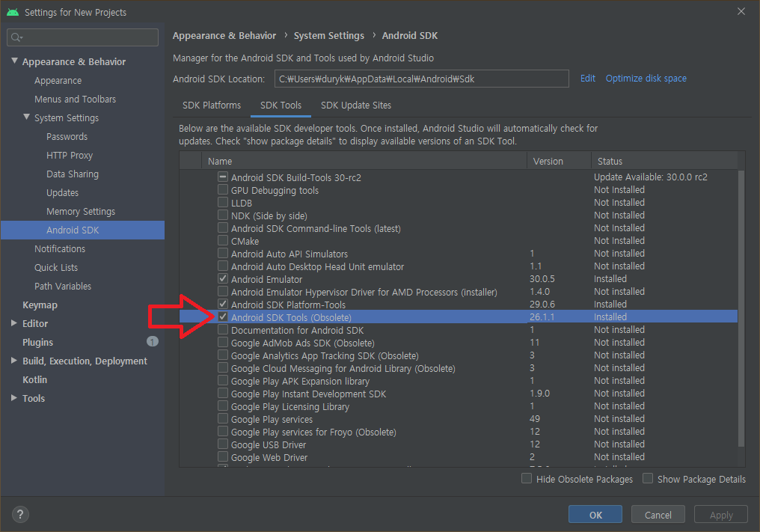Select Google Web Driver row text
Viewport: 760px width, 532px height.
269,457
